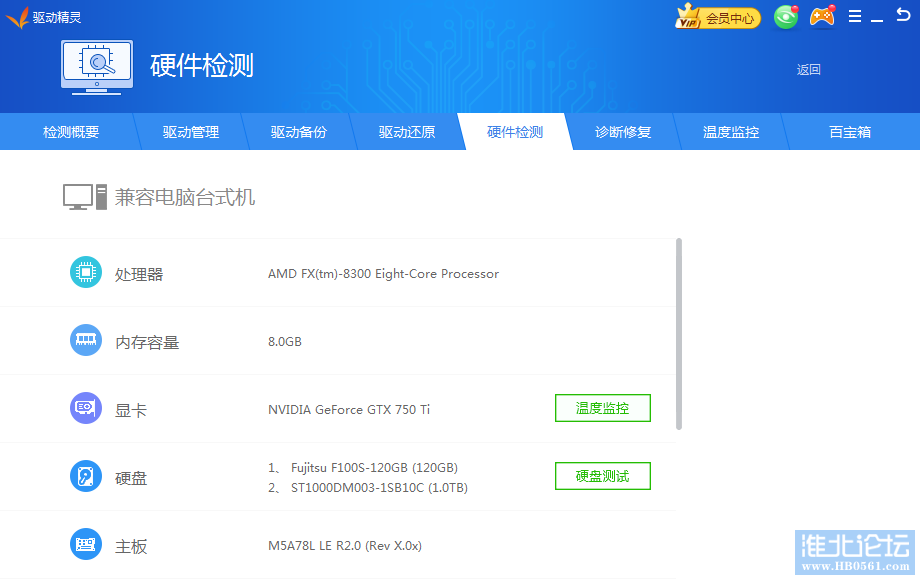Click the 硬盘 hard disk icon
This screenshot has height=580, width=920.
coord(86,476)
